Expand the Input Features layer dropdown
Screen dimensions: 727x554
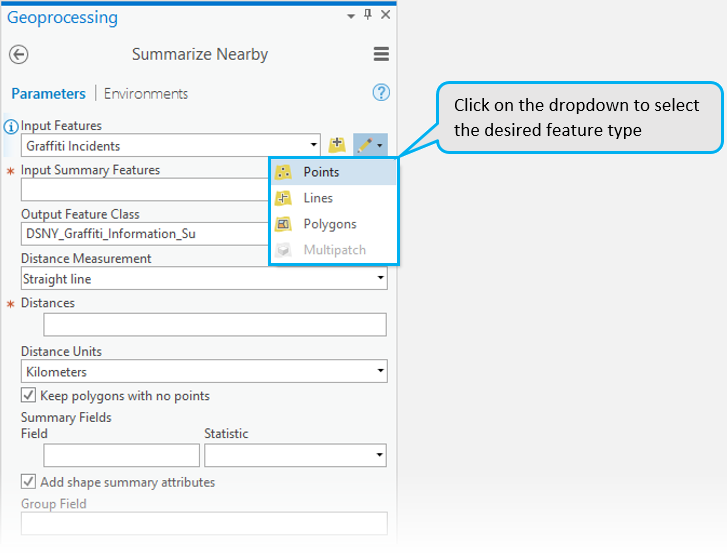click(x=314, y=146)
